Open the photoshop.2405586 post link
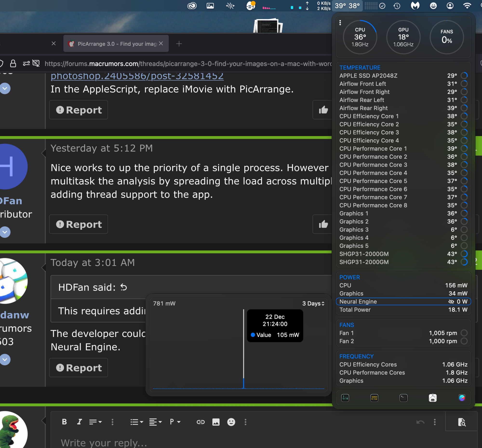This screenshot has width=482, height=448. [137, 76]
